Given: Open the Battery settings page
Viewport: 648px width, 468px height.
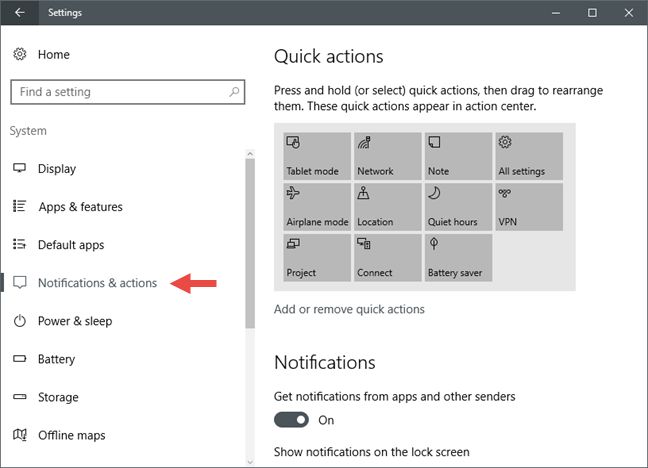Looking at the screenshot, I should point(56,359).
